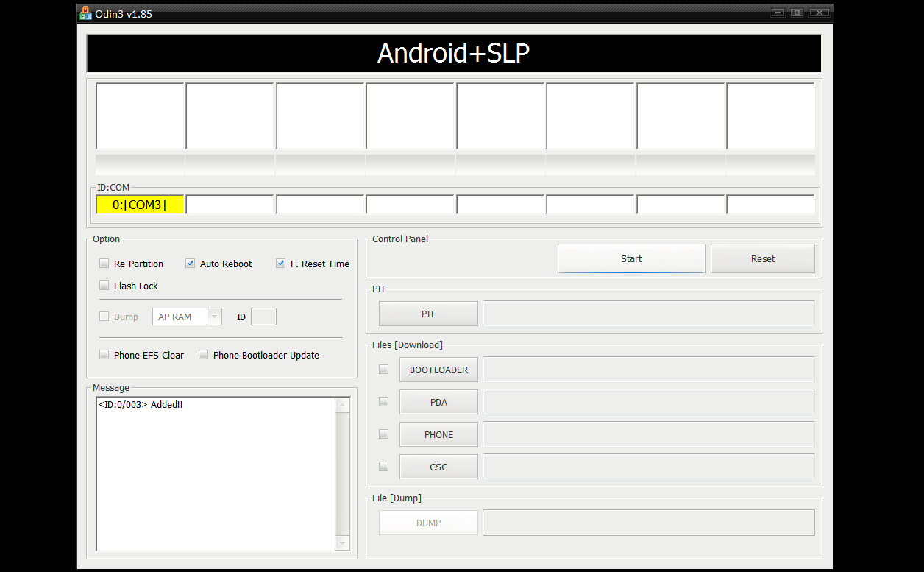Viewport: 924px width, 572px height.
Task: Click the BOOTLOADER file path field
Action: point(649,370)
